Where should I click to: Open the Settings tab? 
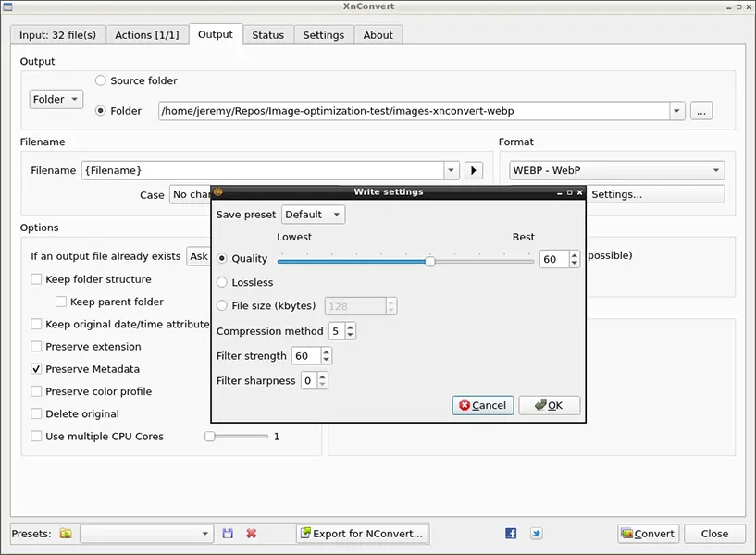[x=324, y=35]
